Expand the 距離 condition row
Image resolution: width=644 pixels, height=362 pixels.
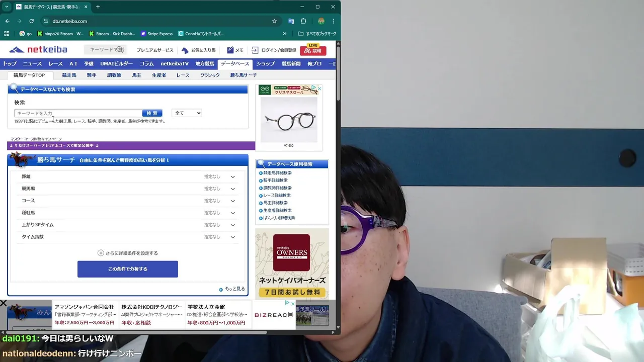[128, 176]
